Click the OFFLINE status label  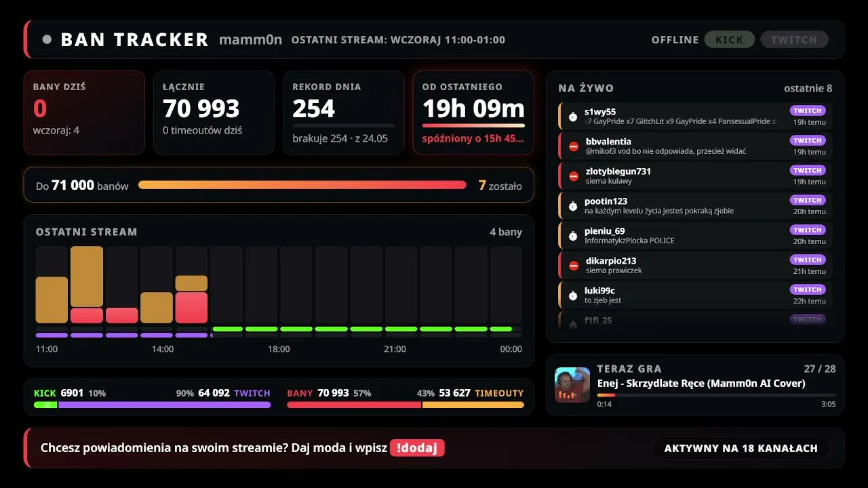675,39
